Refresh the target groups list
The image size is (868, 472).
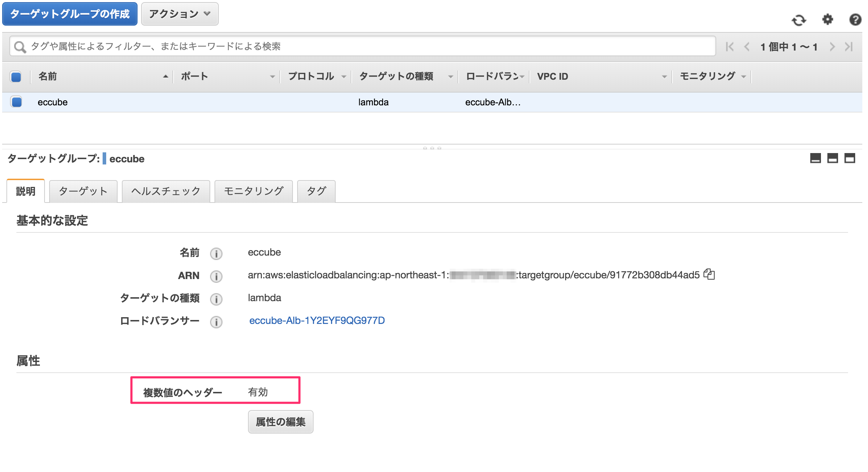tap(799, 20)
